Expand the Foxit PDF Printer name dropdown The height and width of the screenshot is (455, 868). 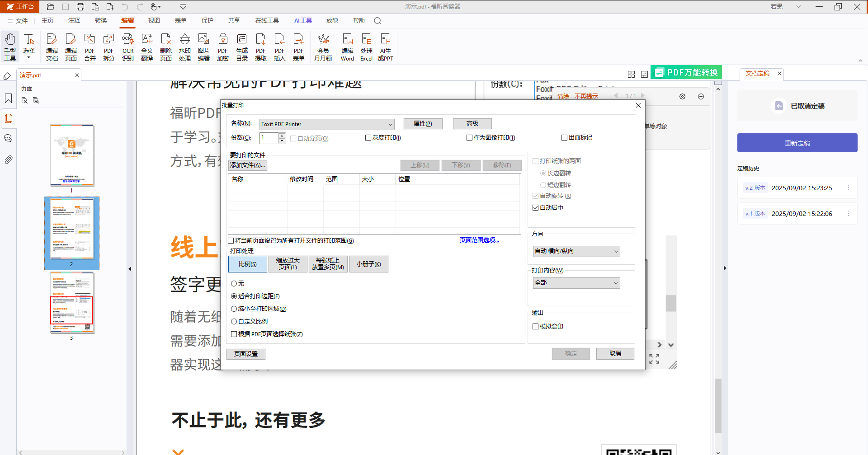point(327,124)
